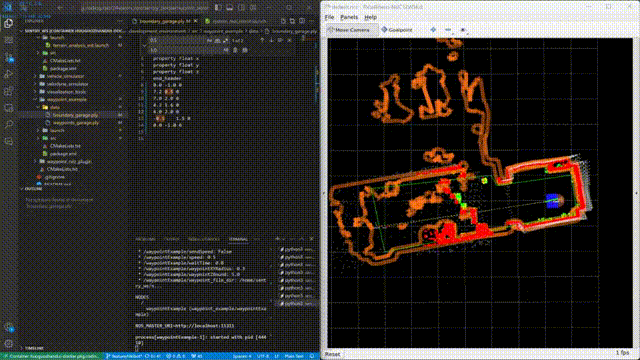This screenshot has height=360, width=640.
Task: Toggle Match Case in find widget
Action: [209, 40]
